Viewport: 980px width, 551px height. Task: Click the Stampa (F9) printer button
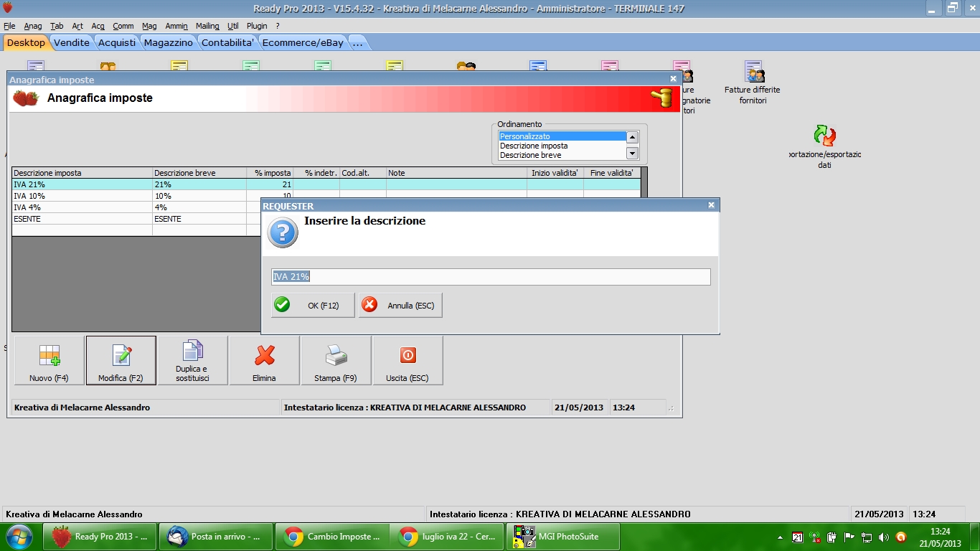tap(336, 360)
